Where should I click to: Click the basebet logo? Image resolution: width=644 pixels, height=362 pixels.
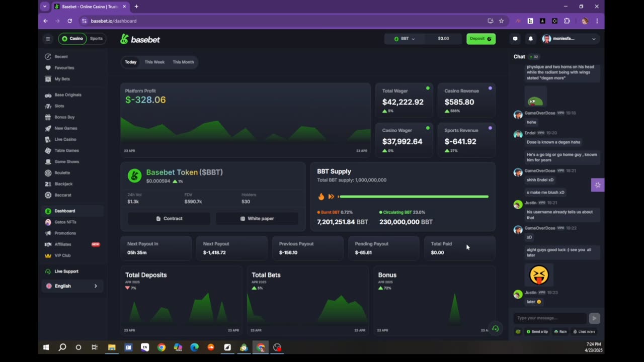[140, 39]
